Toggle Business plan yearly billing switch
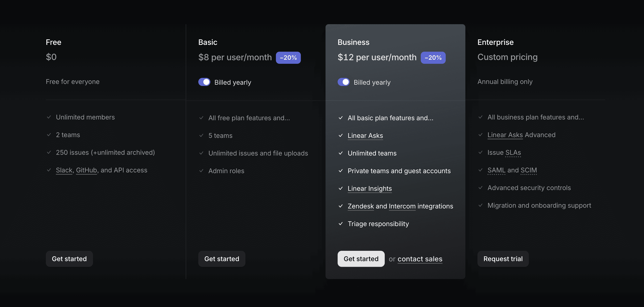 pos(343,82)
